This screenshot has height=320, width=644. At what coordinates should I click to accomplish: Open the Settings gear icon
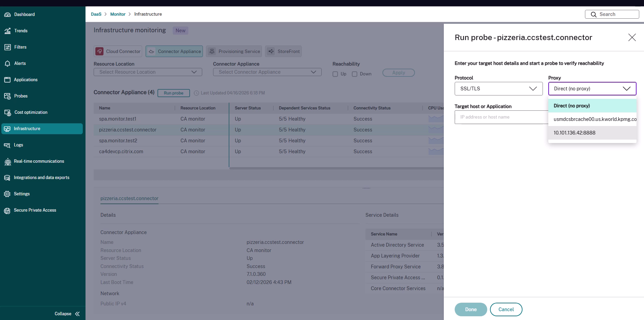coord(7,194)
